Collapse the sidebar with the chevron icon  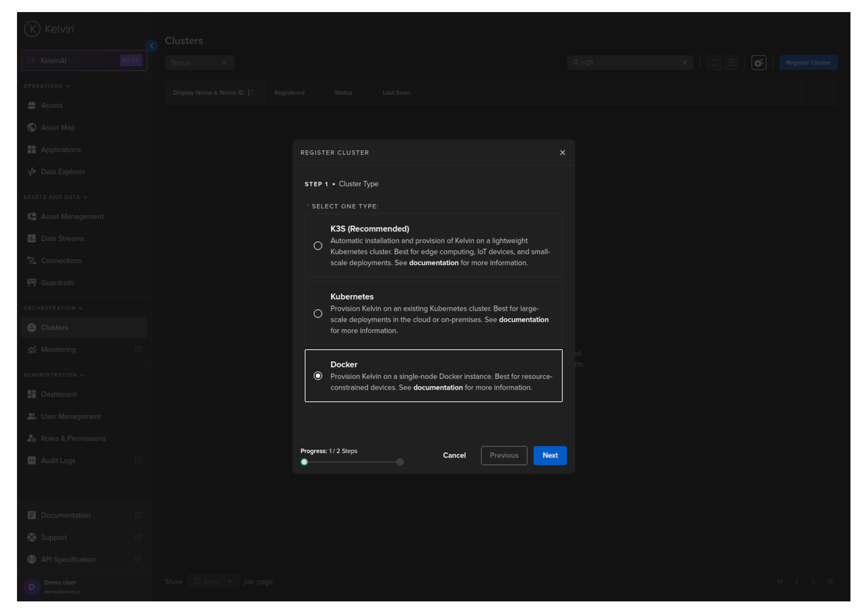click(152, 46)
